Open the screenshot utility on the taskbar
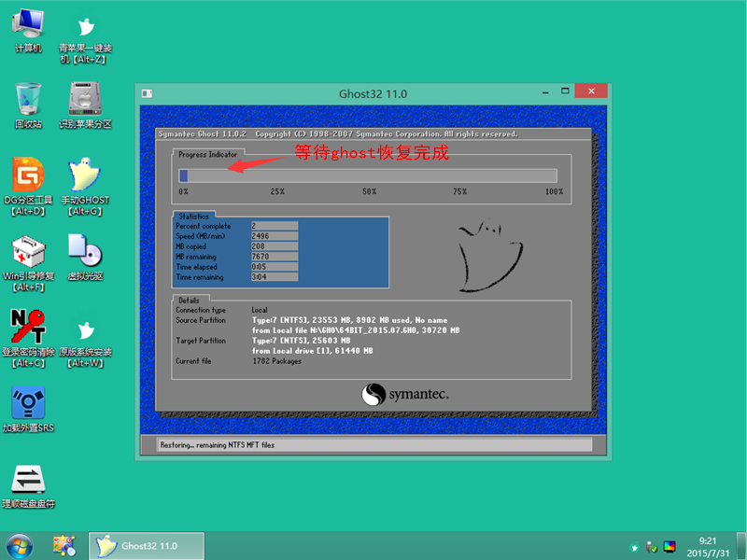747x560 pixels. 63,546
